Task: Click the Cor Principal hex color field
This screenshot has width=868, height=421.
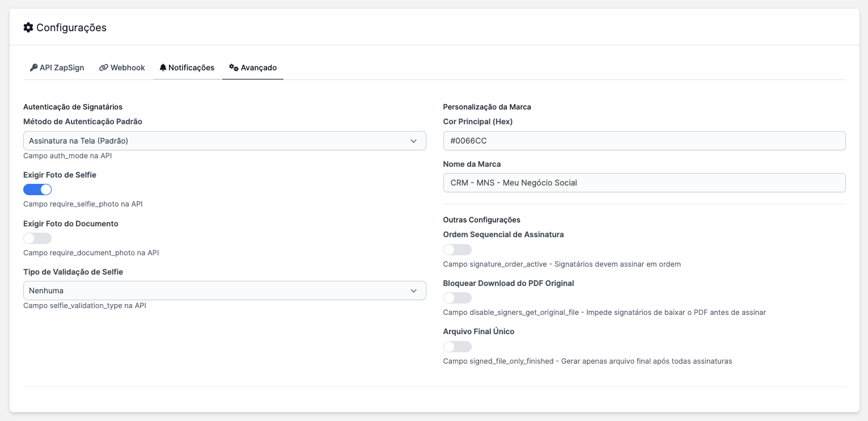Action: pos(644,140)
